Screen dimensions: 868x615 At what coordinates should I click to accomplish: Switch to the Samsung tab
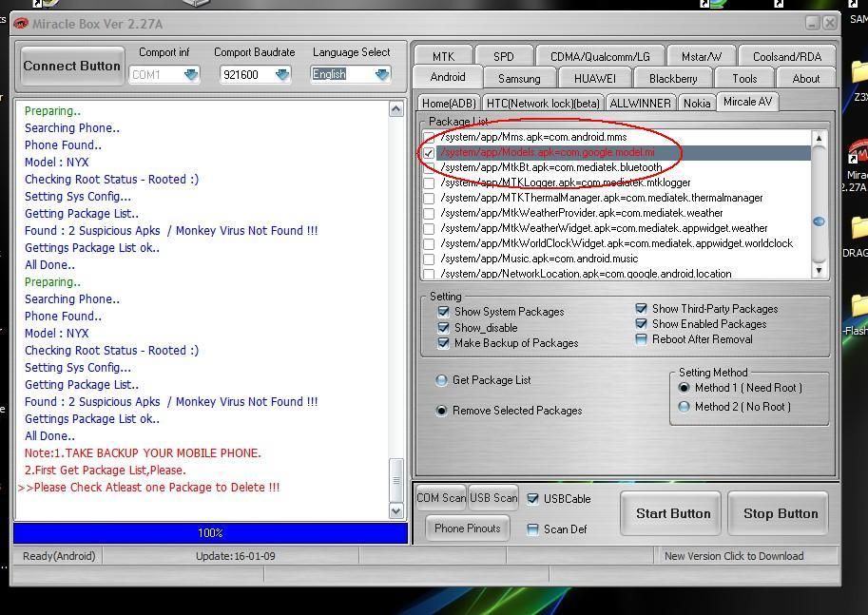519,79
